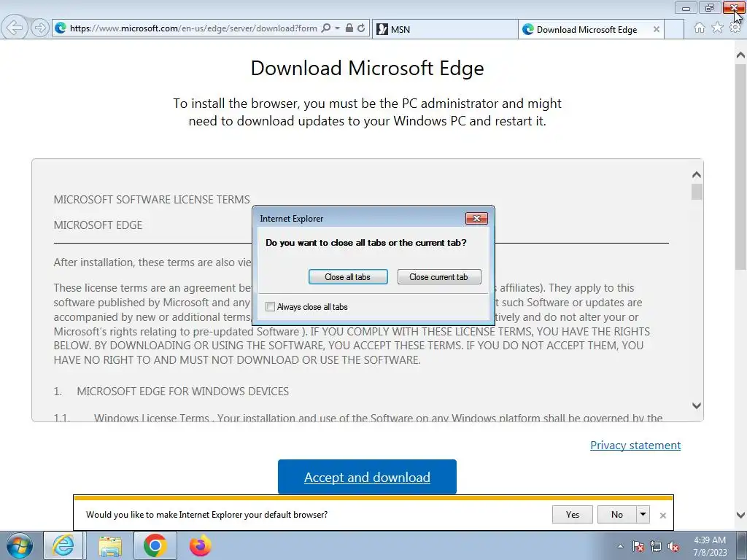Launch Firefox from the taskbar
747x560 pixels.
(x=200, y=545)
